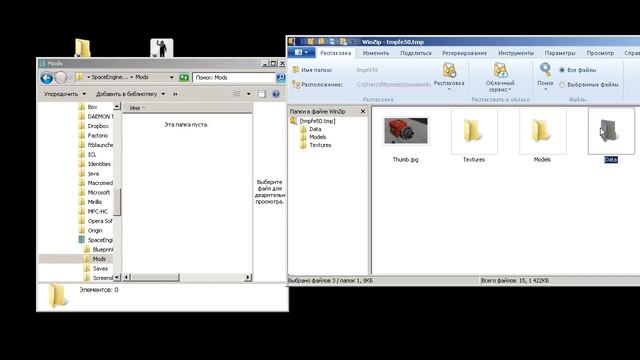The width and height of the screenshot is (640, 360).
Task: Select the Thumb.jpg thumbnail in WinZip
Action: [x=406, y=131]
